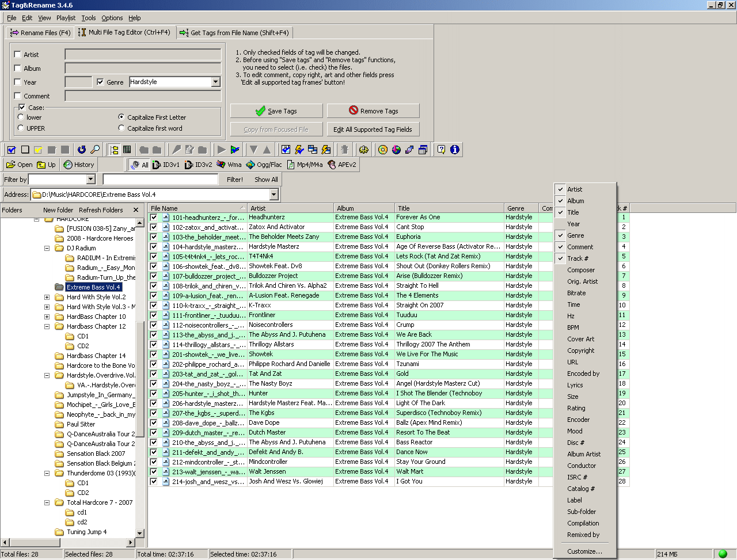Open search with the magnifier toolbar icon
This screenshot has width=737, height=560.
(95, 150)
